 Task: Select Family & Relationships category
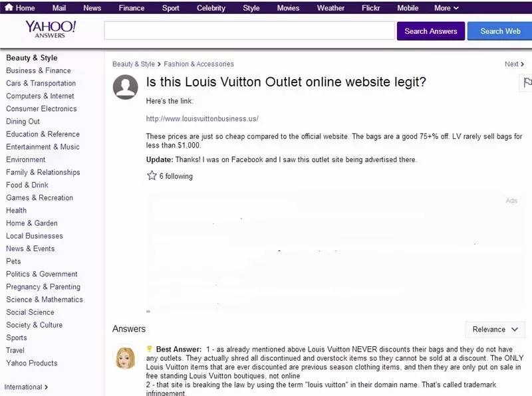(43, 172)
